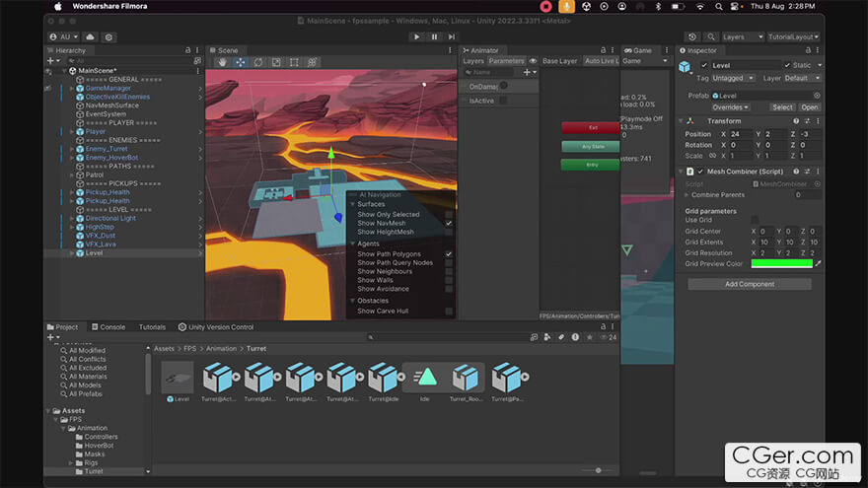Toggle the Use Grid checkbox
The image size is (868, 488).
[x=756, y=220]
